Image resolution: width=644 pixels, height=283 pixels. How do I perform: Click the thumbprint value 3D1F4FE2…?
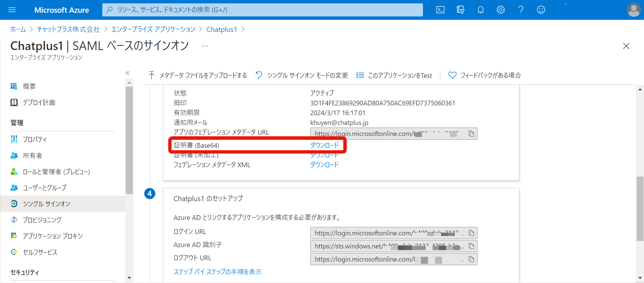tap(383, 103)
